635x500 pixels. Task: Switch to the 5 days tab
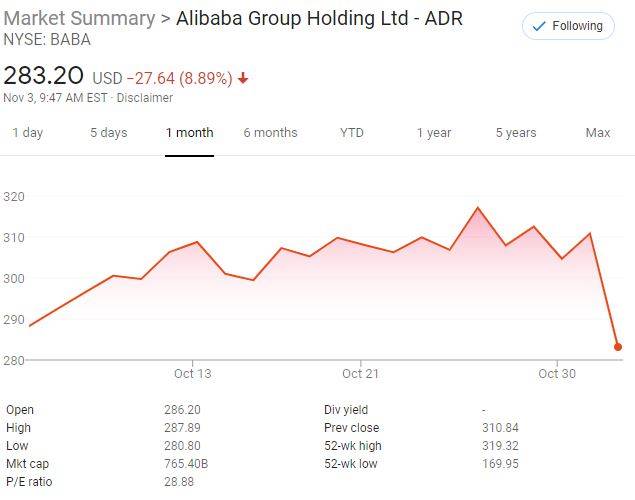pyautogui.click(x=108, y=133)
